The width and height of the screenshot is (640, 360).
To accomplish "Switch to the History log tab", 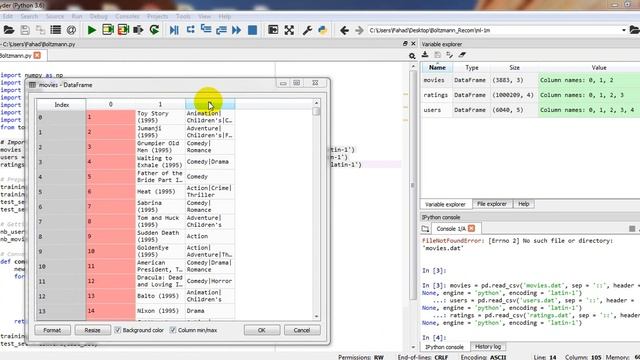I will (488, 347).
